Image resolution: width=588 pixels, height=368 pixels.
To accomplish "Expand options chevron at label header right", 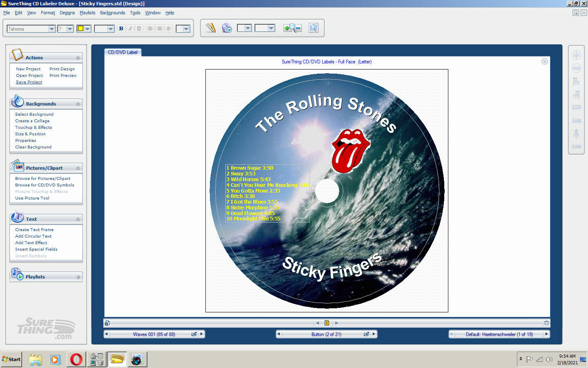I will pos(544,61).
